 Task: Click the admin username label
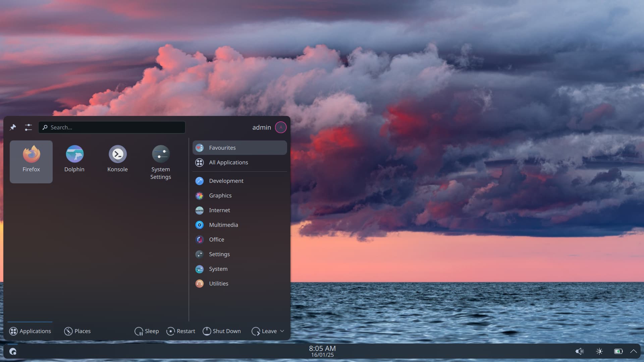pyautogui.click(x=262, y=127)
